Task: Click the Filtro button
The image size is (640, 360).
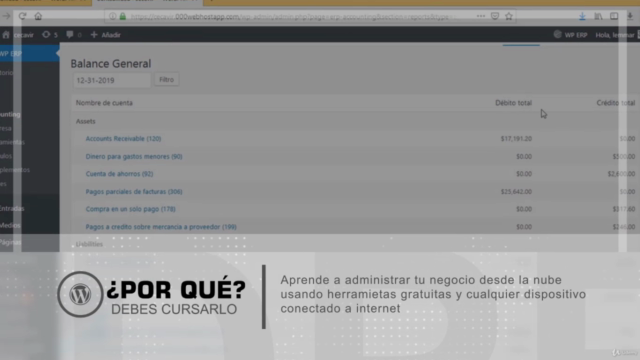Action: [167, 80]
